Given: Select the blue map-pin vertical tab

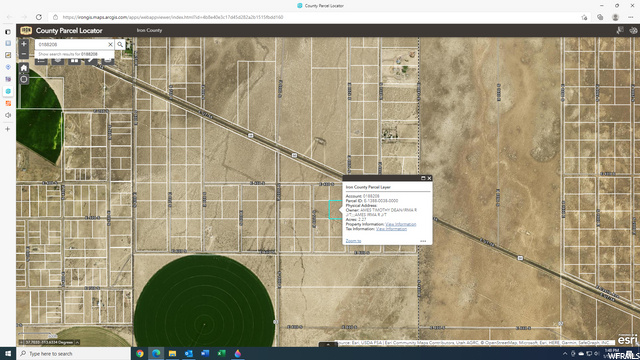Looking at the screenshot, I should point(8,67).
